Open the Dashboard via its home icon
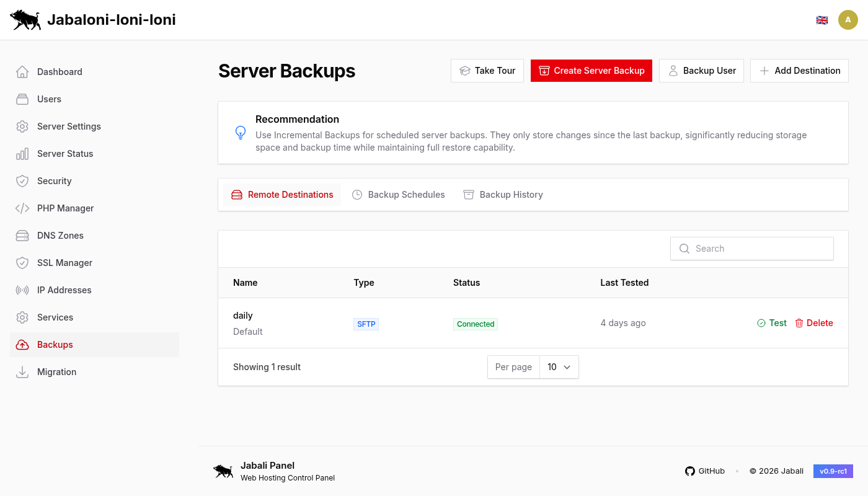Screen dimensions: 868x496 click(22, 71)
